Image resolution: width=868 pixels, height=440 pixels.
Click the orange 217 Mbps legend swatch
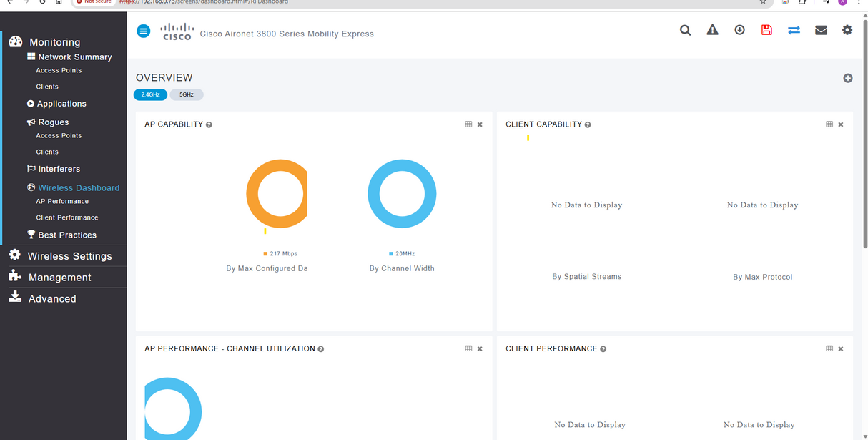pos(265,254)
